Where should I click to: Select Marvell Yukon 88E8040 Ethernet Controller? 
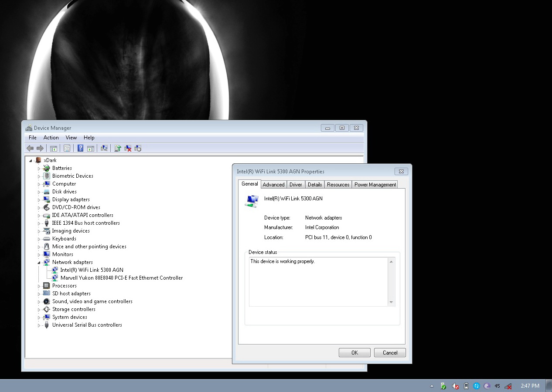[x=121, y=278]
